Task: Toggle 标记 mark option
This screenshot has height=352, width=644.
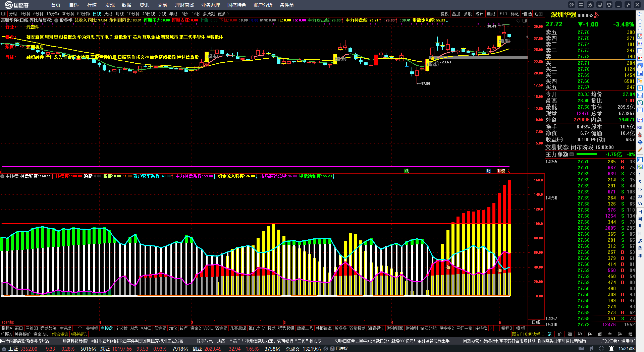Action: pyautogui.click(x=515, y=14)
